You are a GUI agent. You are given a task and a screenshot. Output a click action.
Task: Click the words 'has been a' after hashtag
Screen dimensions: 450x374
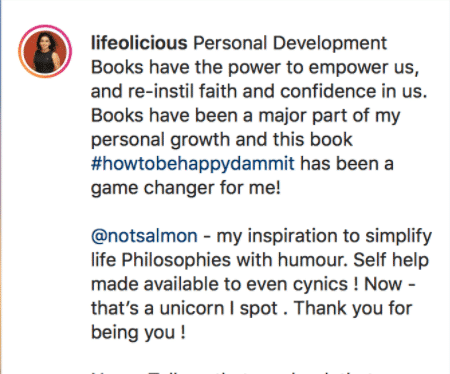coord(347,164)
